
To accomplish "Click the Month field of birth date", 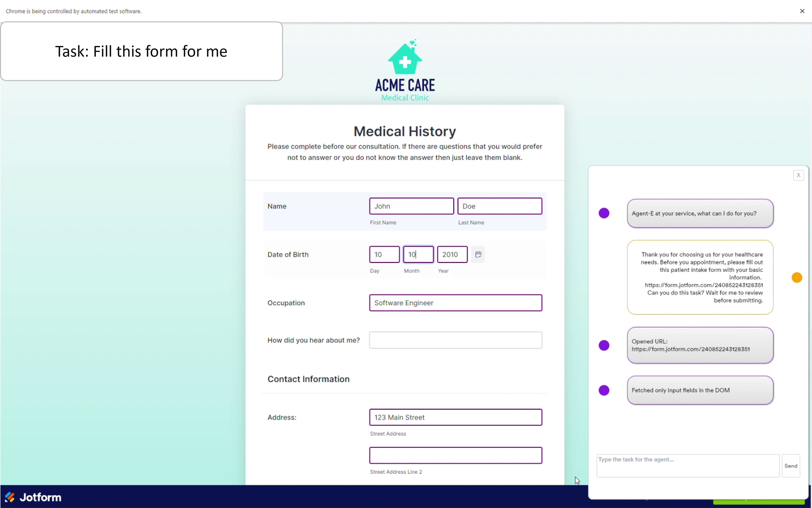I will click(418, 254).
